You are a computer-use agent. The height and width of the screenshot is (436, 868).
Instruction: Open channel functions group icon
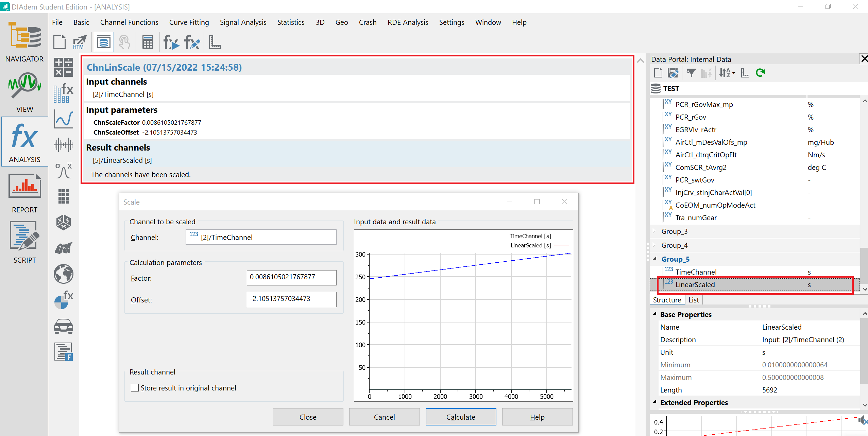tap(64, 93)
